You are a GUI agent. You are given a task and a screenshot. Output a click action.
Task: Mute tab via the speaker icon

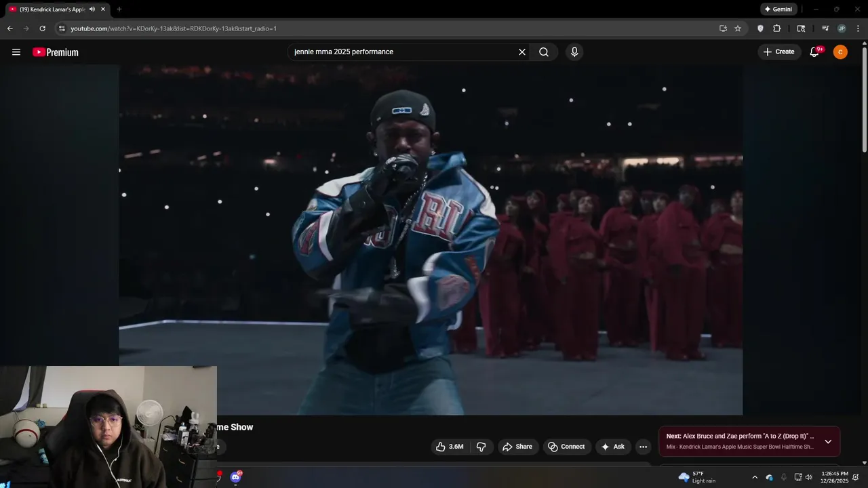coord(92,9)
